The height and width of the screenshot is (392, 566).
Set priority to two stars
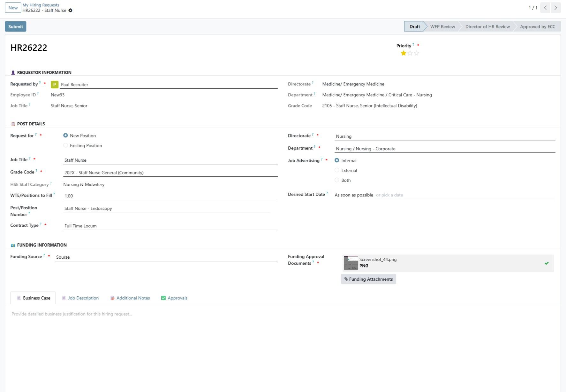410,53
